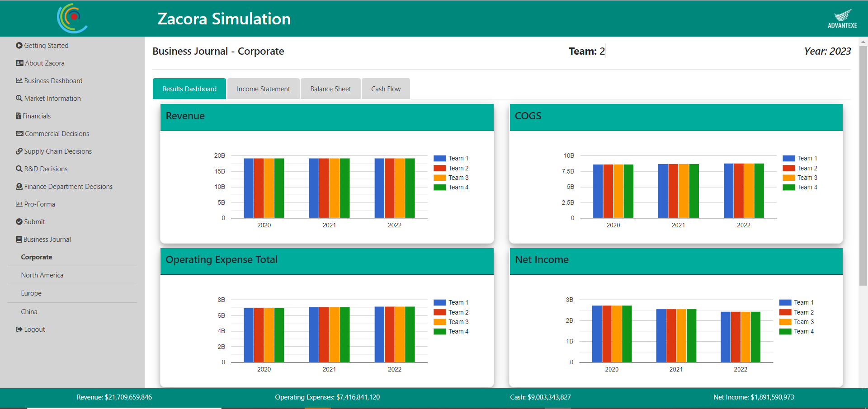Select Finance Department Decisions icon
Viewport: 868px width, 409px height.
(19, 186)
